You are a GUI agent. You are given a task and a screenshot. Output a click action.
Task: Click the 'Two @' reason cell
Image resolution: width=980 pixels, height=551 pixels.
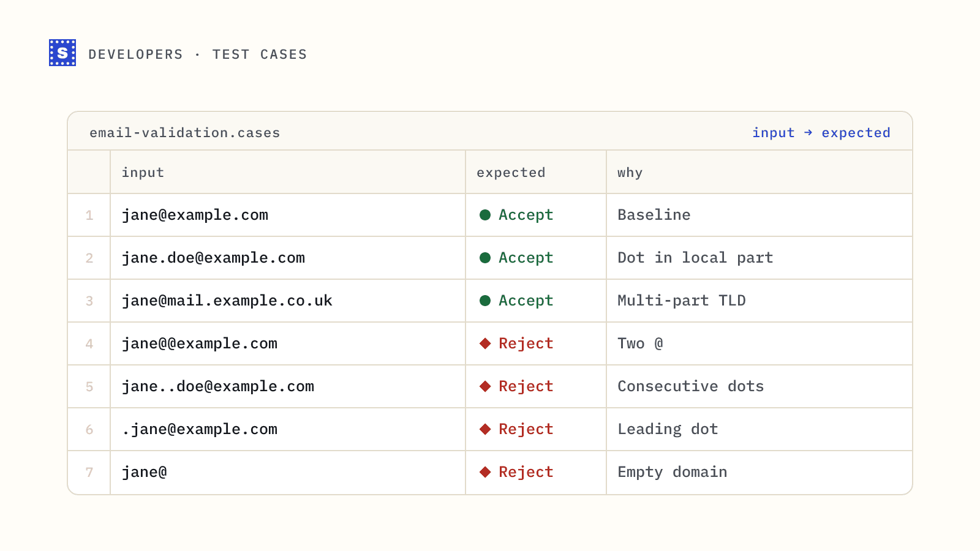pos(759,343)
